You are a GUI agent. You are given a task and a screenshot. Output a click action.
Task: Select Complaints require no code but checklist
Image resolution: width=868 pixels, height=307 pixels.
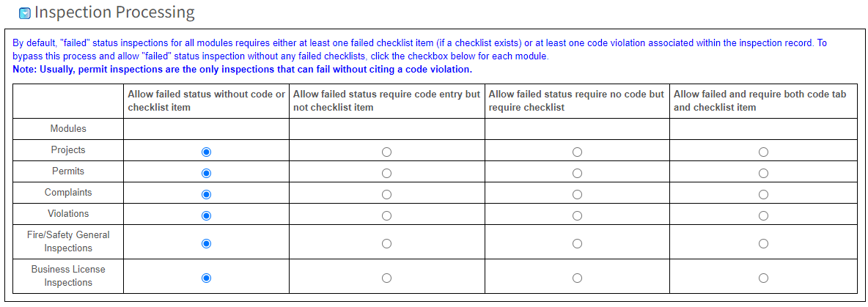577,194
